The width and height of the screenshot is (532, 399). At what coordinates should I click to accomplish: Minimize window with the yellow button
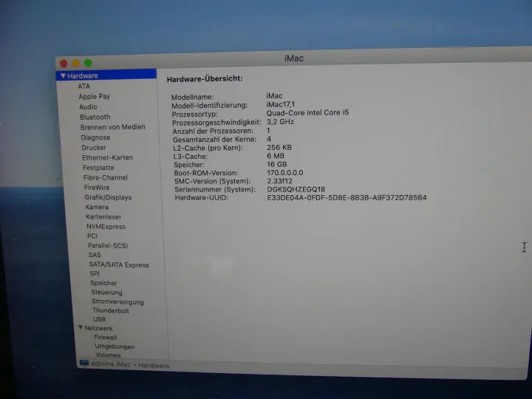pos(75,63)
